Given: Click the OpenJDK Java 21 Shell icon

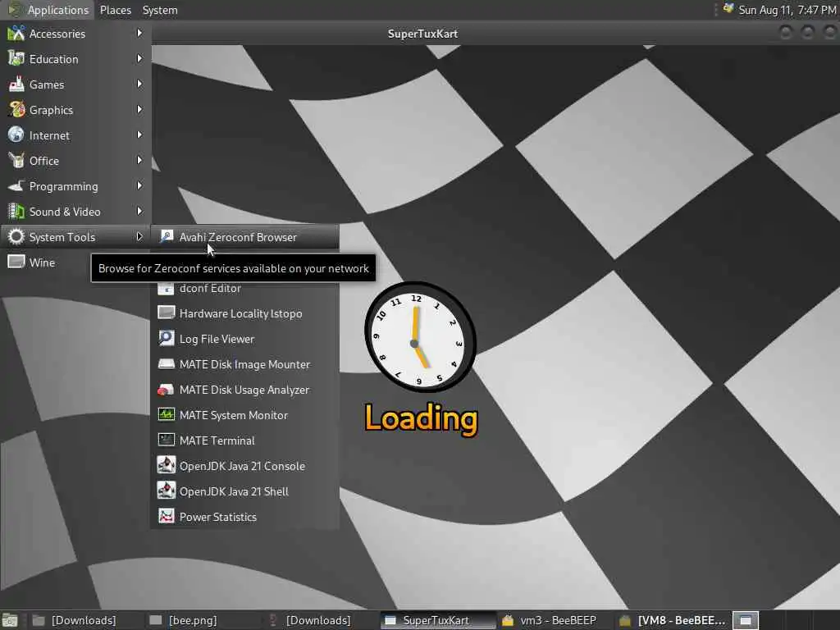Looking at the screenshot, I should coord(167,491).
